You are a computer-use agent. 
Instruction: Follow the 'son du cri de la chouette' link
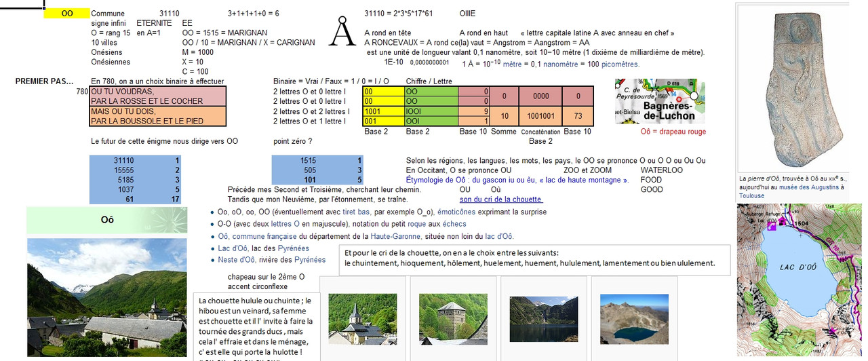[x=500, y=199]
